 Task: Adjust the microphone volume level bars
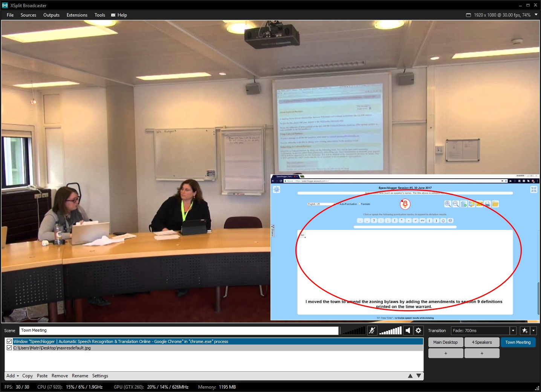[353, 331]
